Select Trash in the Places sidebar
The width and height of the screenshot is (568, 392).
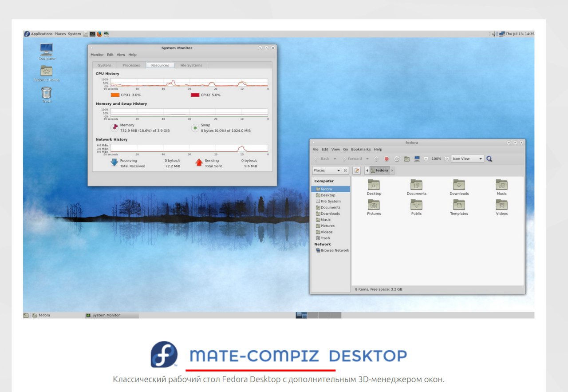point(331,238)
